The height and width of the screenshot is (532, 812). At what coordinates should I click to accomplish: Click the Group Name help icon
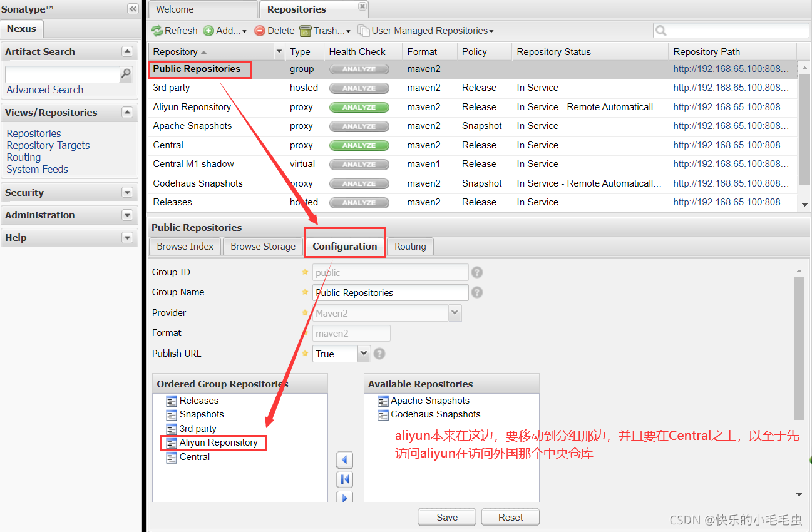(477, 293)
